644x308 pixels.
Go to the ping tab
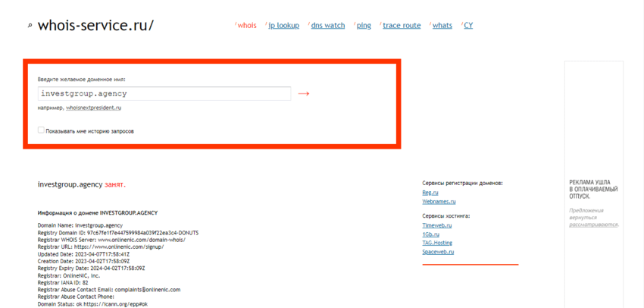coord(364,25)
